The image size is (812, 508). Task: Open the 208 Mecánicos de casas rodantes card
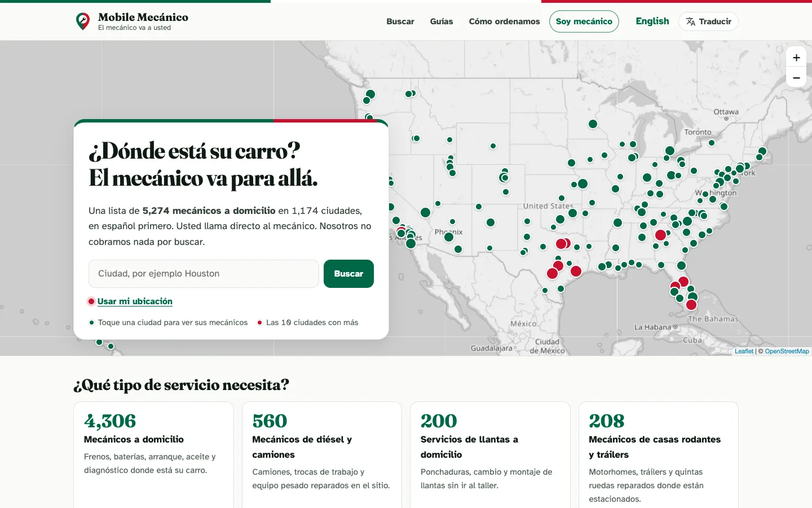tap(659, 455)
